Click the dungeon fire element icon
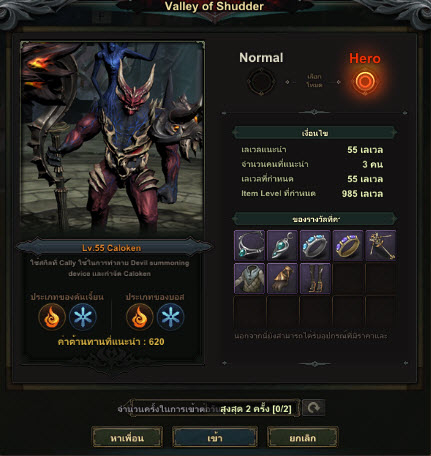 [x=52, y=317]
